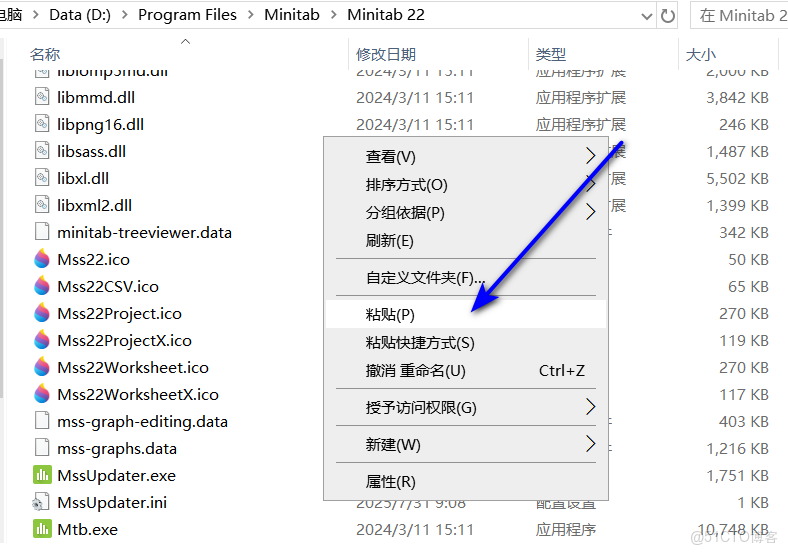Choose 刷新(E) in the context menu
788x554 pixels.
pos(465,240)
